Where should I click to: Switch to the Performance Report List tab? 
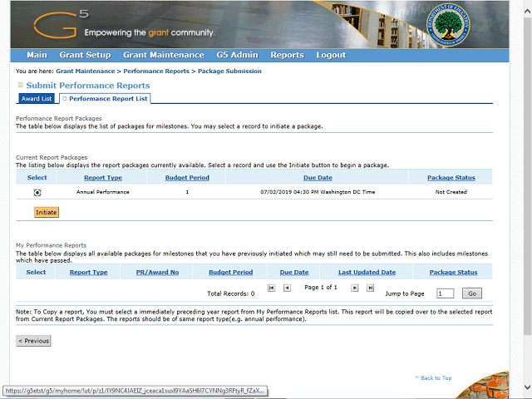click(106, 98)
